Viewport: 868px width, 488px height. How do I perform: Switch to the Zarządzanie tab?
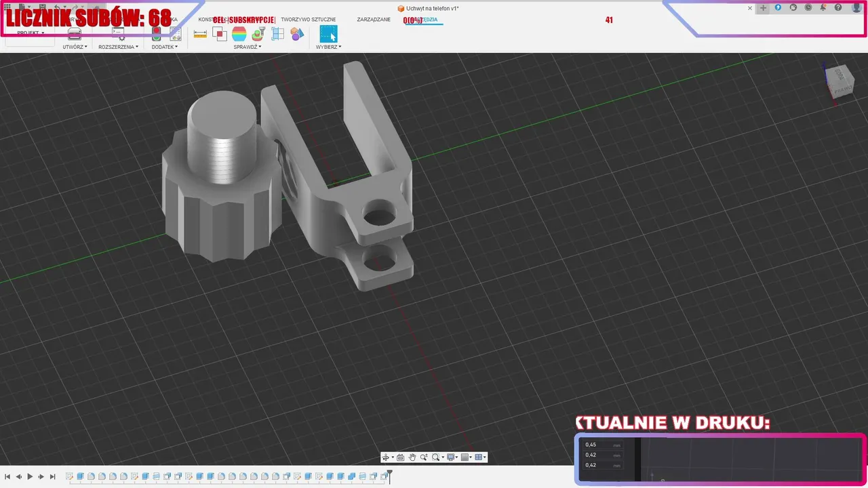tap(374, 20)
